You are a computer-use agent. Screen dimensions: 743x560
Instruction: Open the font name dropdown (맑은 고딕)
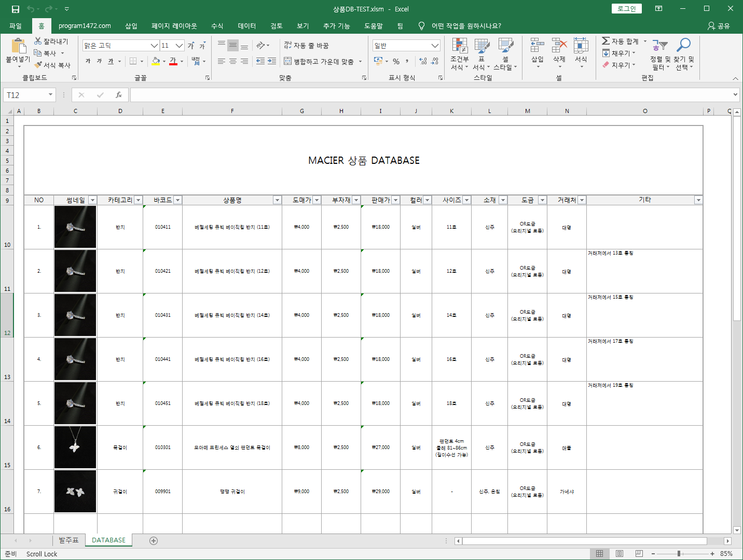click(154, 46)
